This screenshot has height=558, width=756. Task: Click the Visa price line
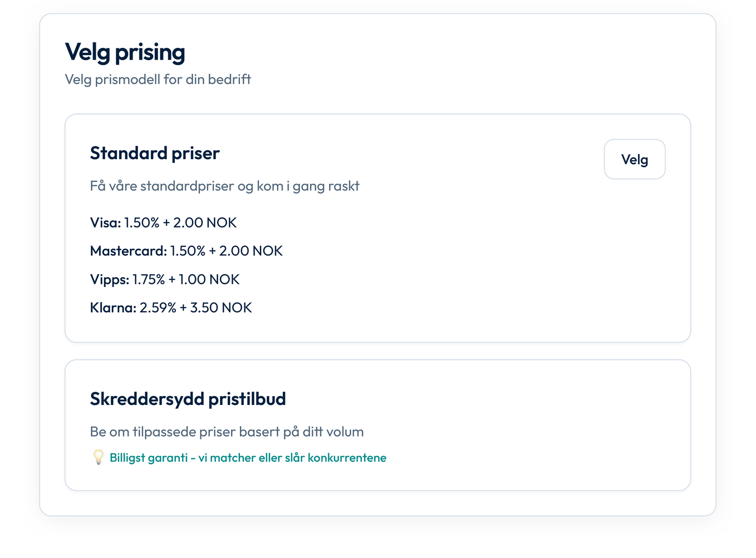point(163,223)
